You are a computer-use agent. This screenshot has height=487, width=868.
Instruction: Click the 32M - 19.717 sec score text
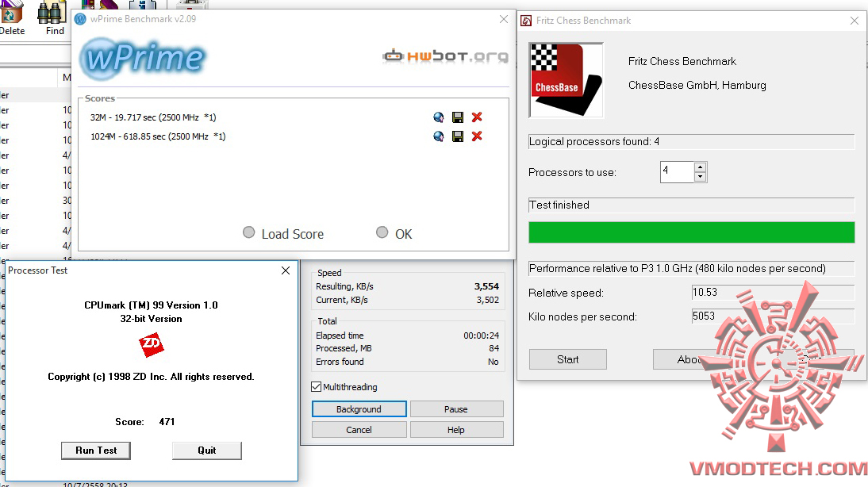coord(153,117)
